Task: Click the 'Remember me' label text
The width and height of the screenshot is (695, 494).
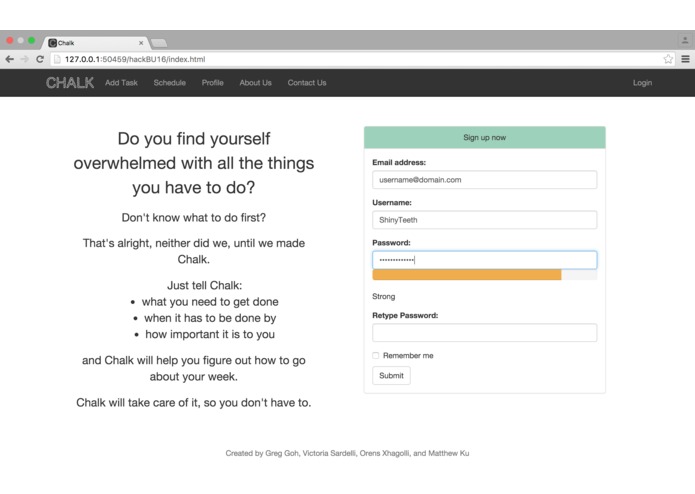Action: [408, 356]
